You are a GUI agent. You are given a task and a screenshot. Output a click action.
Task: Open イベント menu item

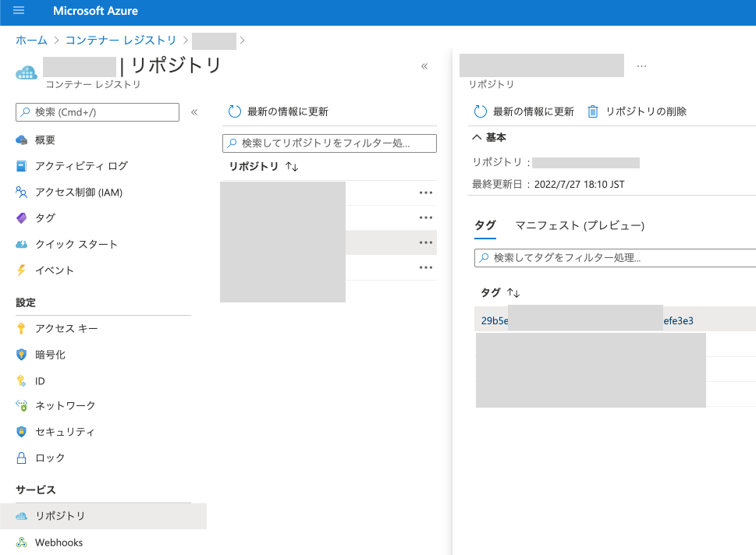(x=54, y=270)
